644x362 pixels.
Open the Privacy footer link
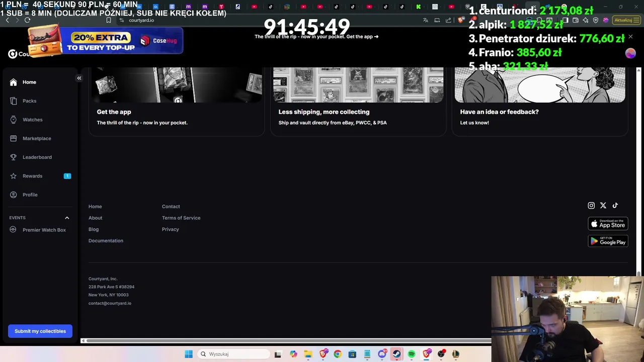(x=170, y=229)
